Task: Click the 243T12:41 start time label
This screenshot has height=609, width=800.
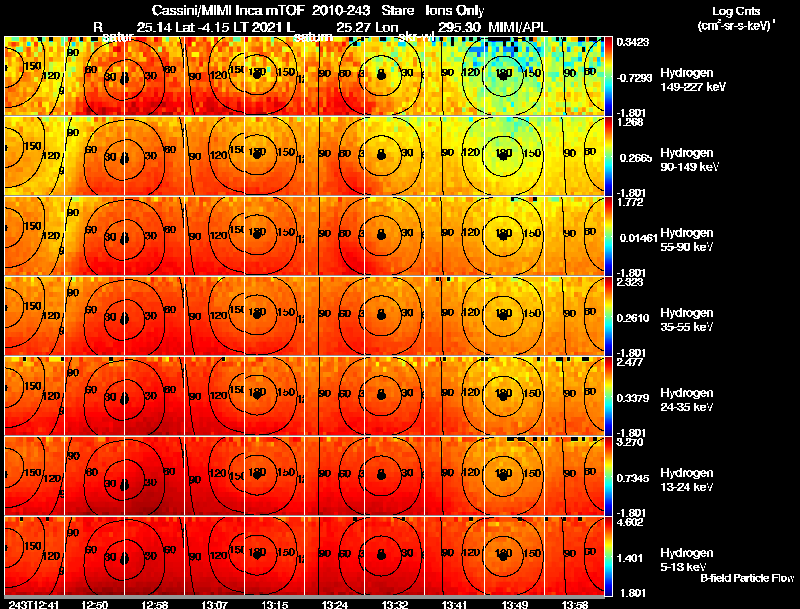Action: click(34, 604)
